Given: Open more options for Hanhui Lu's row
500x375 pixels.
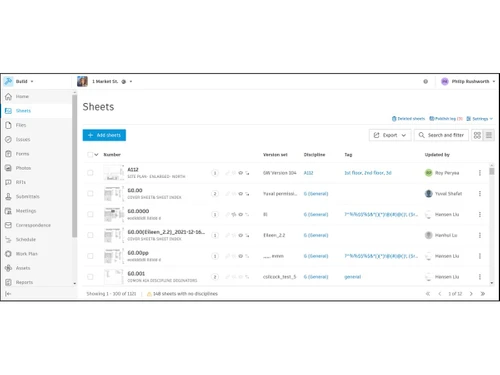Looking at the screenshot, I should pos(480,235).
